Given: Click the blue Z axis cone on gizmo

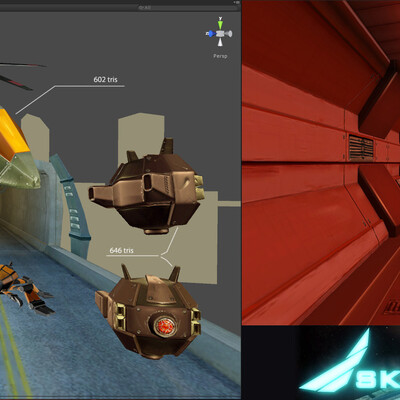Looking at the screenshot, I should [211, 33].
